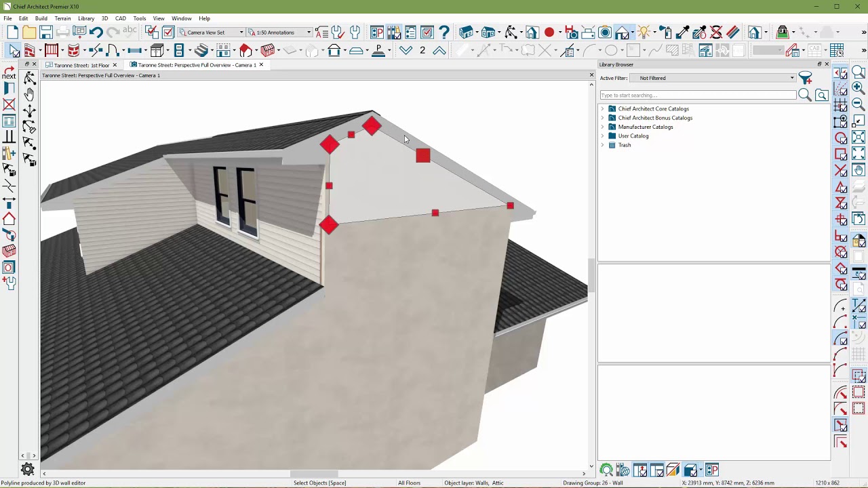Click the library search magnifier button
Image resolution: width=868 pixels, height=488 pixels.
click(x=805, y=96)
